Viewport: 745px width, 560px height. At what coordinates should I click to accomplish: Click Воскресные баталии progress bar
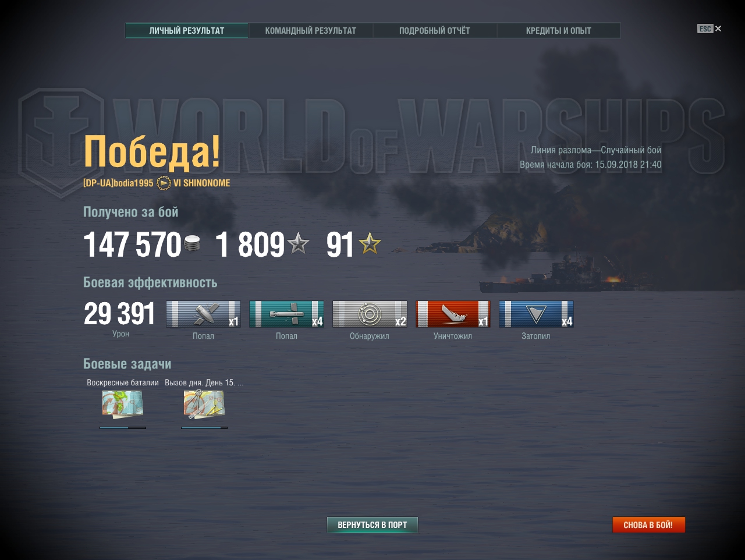(x=123, y=428)
